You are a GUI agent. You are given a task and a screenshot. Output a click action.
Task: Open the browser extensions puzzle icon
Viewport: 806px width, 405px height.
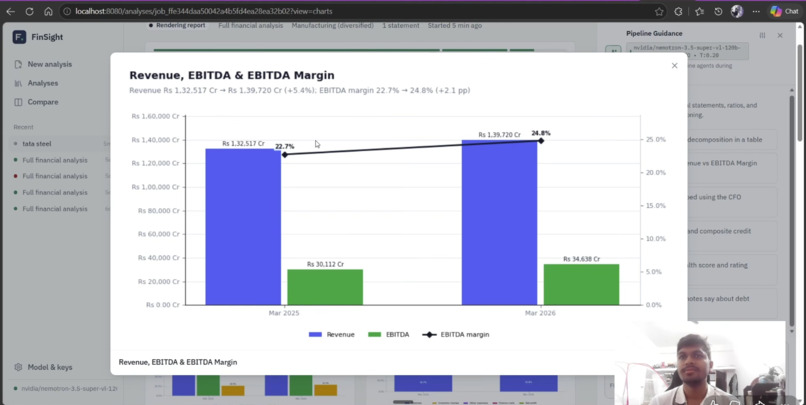click(678, 11)
